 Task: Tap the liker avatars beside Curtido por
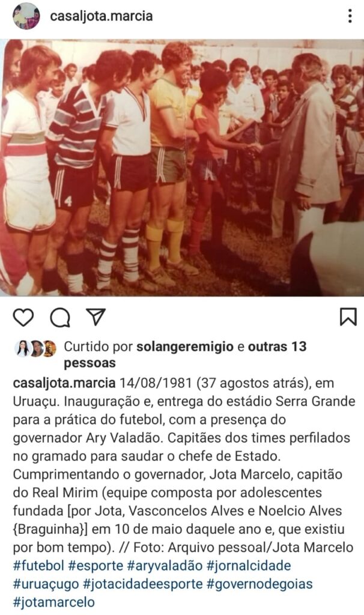pyautogui.click(x=35, y=348)
